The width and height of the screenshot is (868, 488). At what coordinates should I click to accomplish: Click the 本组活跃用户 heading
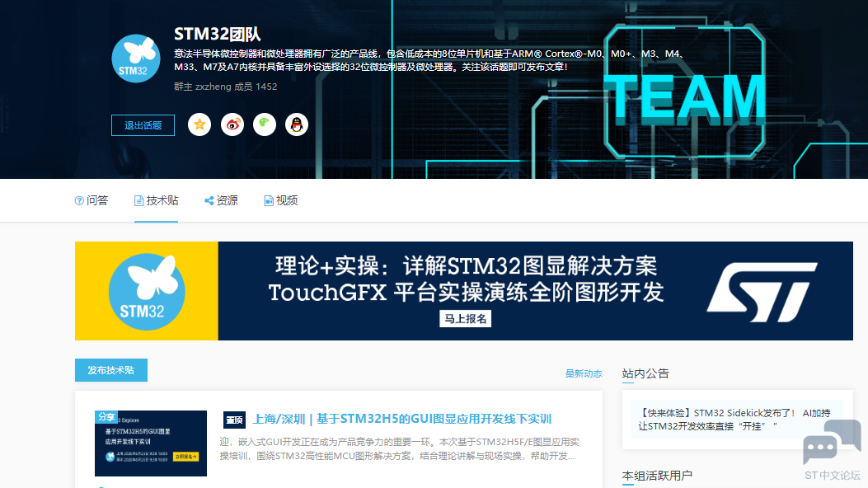pyautogui.click(x=657, y=476)
